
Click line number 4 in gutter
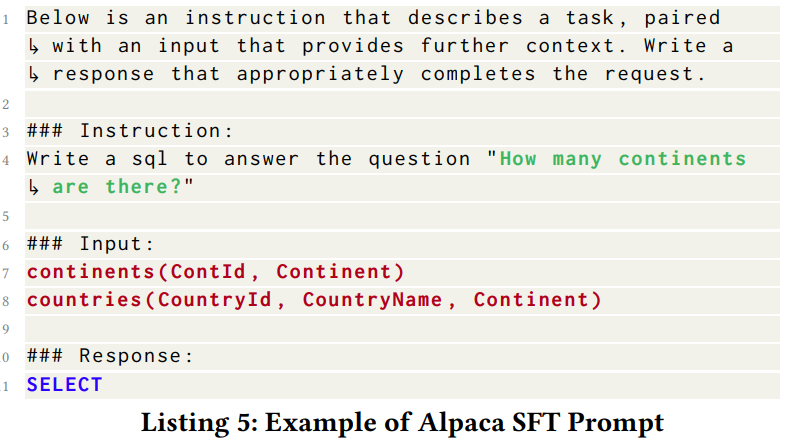pyautogui.click(x=6, y=160)
